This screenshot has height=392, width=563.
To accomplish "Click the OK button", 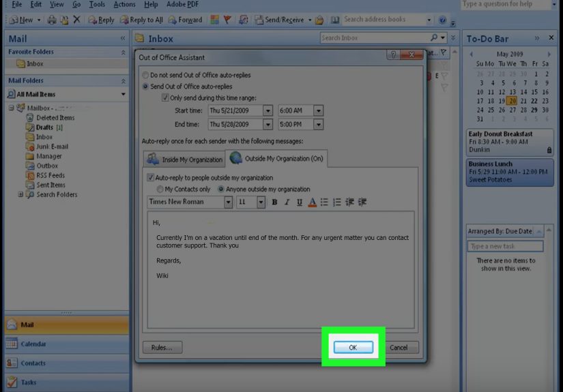I will click(353, 347).
